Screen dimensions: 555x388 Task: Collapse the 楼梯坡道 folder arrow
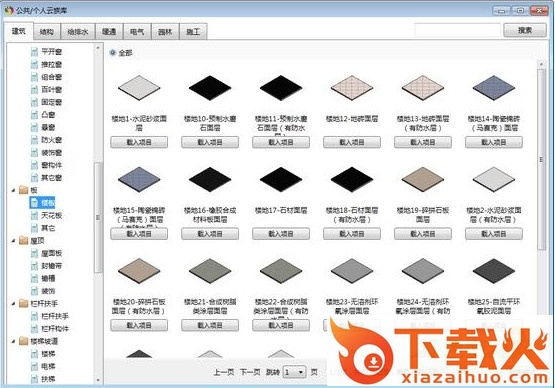(13, 341)
